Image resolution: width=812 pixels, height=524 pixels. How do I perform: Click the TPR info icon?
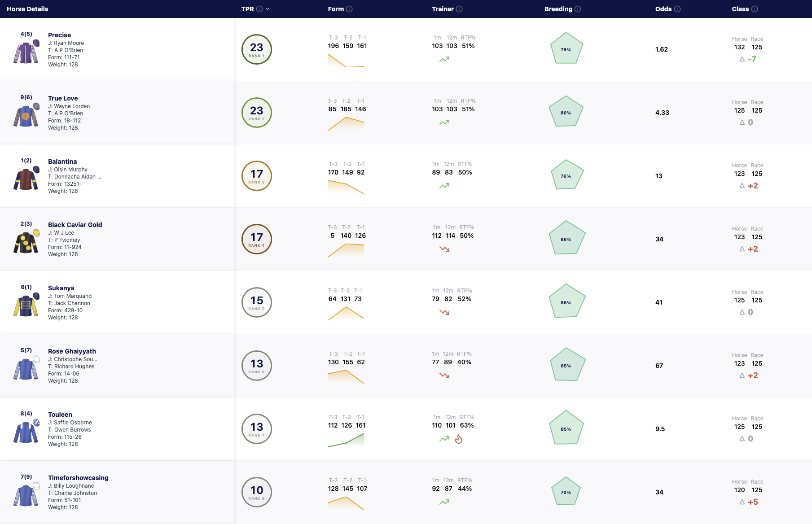coord(259,9)
